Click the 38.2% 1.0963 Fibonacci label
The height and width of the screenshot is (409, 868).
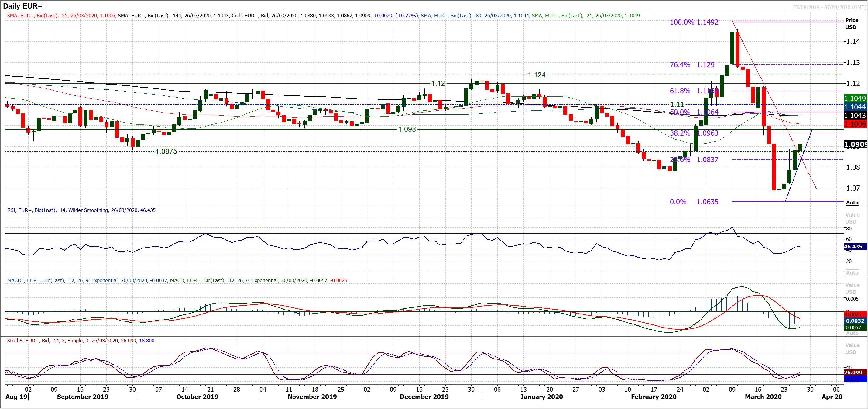point(694,133)
